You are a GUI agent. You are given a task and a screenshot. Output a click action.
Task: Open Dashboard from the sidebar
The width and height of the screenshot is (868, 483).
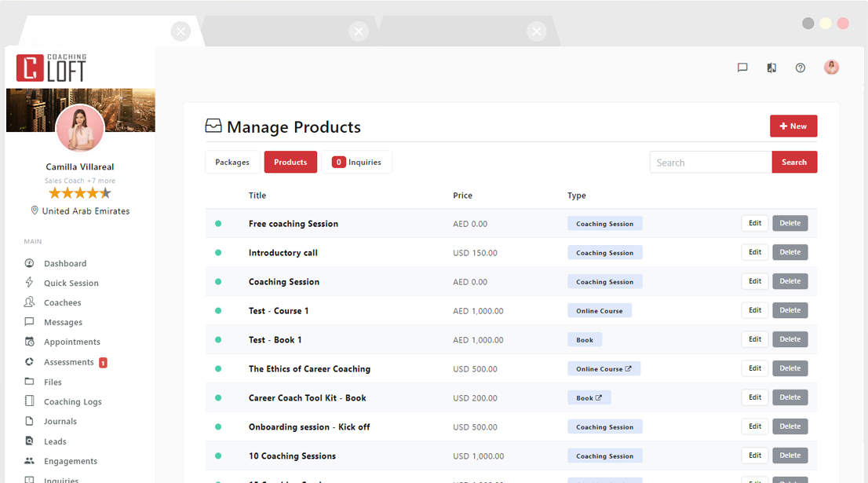pyautogui.click(x=65, y=263)
